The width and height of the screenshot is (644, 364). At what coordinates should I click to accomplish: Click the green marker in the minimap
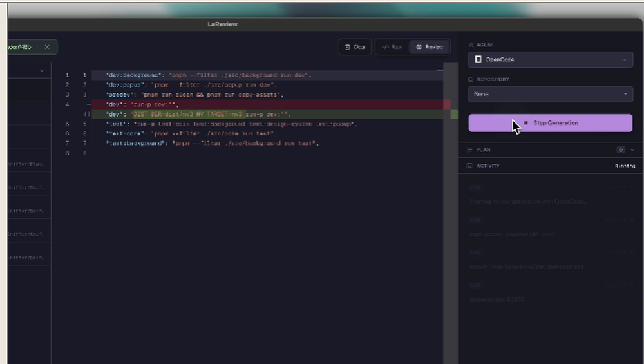pyautogui.click(x=454, y=114)
